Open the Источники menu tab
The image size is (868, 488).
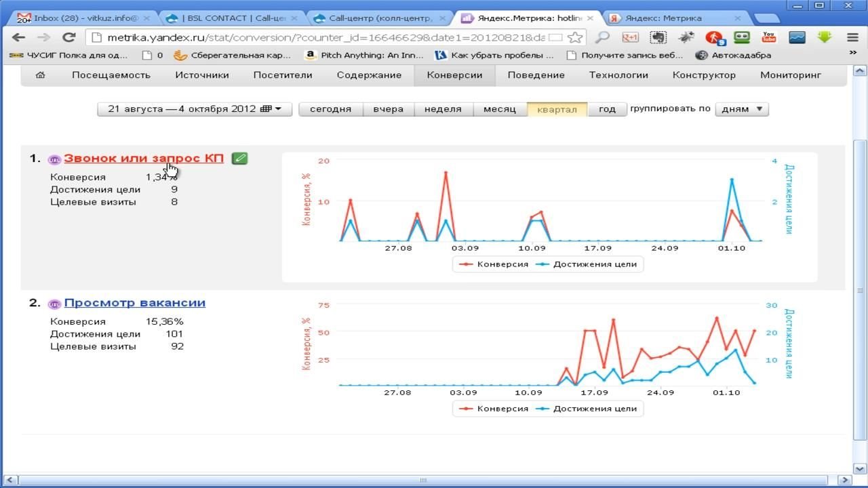pos(202,75)
